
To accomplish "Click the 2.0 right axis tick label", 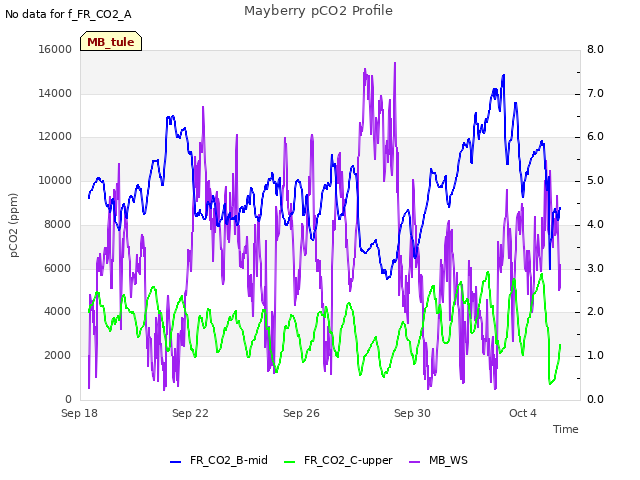I will (x=595, y=312).
